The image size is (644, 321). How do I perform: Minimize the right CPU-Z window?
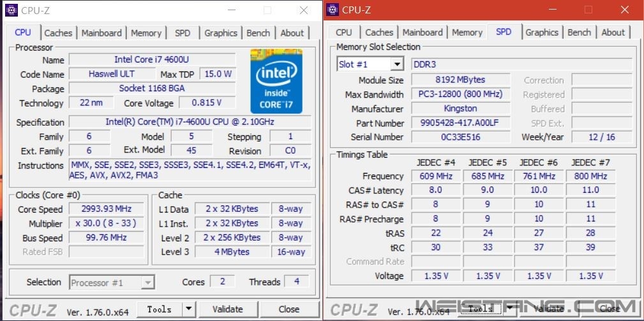[x=553, y=10]
